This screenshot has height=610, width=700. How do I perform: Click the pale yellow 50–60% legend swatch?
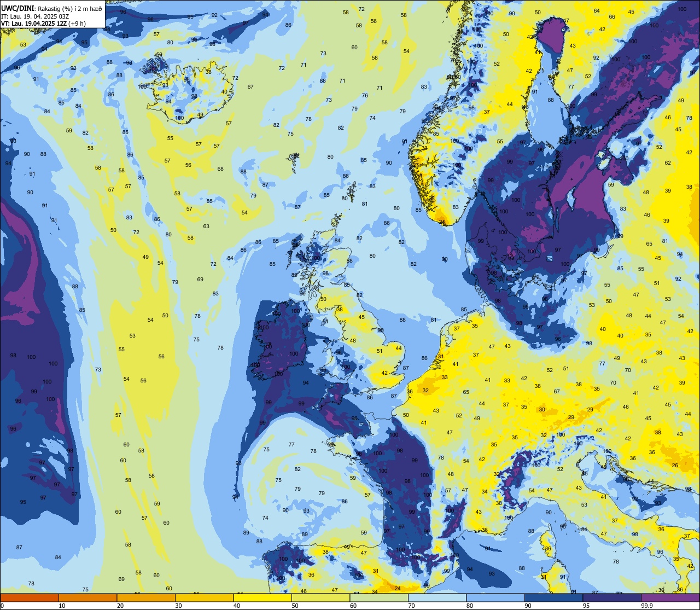click(320, 598)
